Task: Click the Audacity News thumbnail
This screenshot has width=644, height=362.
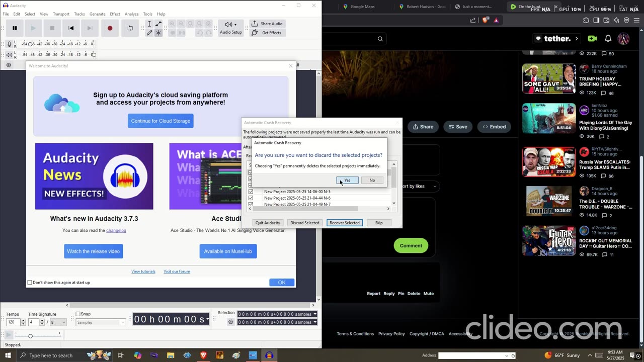Action: pyautogui.click(x=94, y=176)
